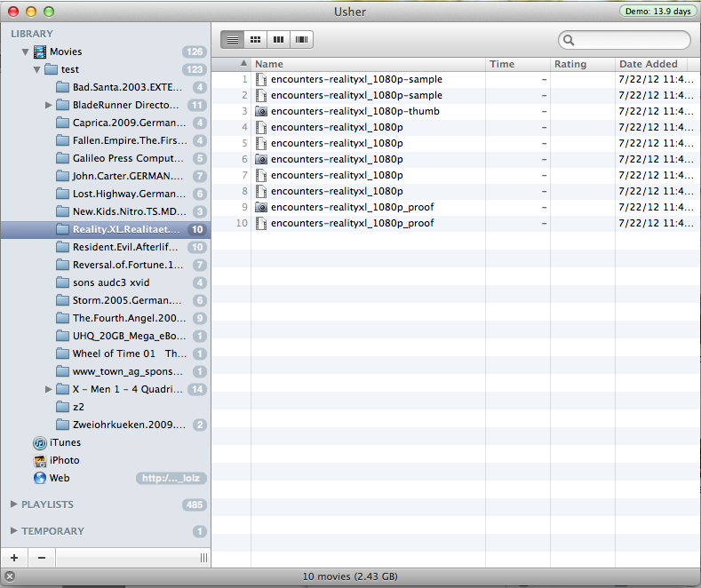Sort by the Time column header
The image size is (701, 588).
click(x=518, y=64)
